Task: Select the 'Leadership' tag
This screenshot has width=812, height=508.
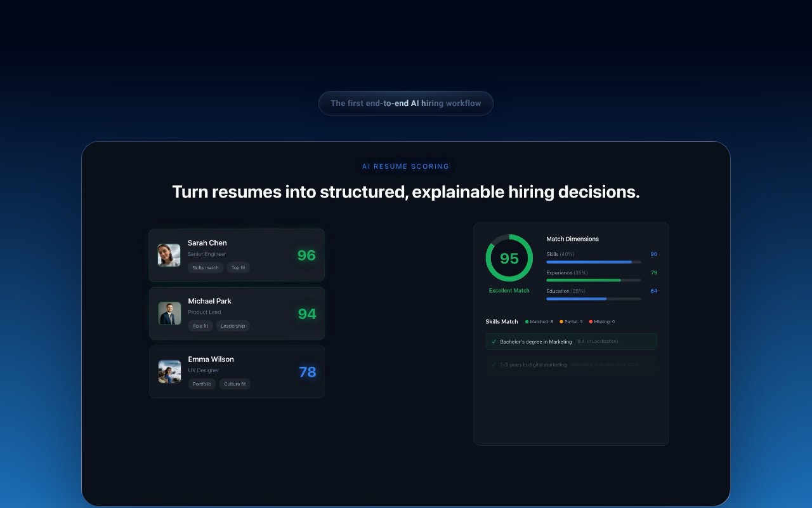Action: (x=233, y=326)
